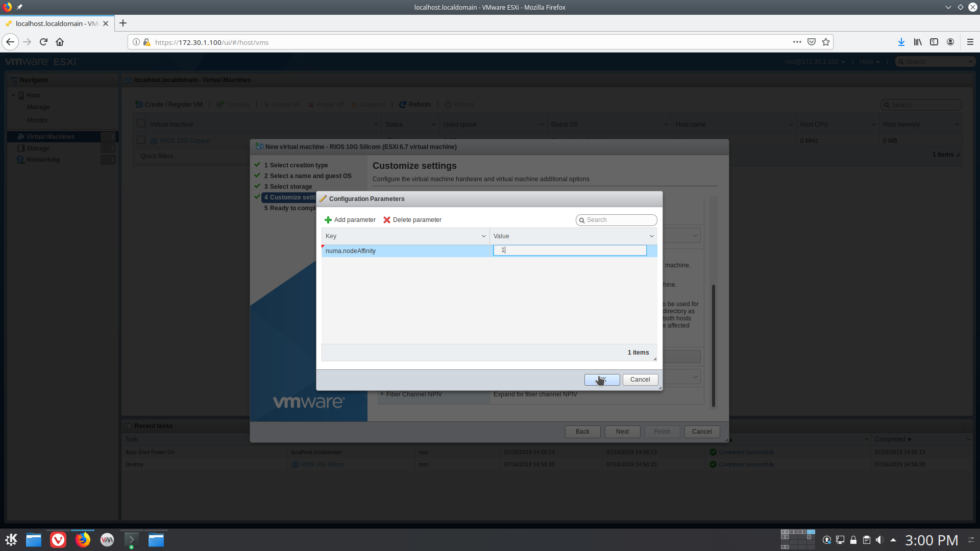The width and height of the screenshot is (980, 551).
Task: Select Storage in the Navigator
Action: (38, 148)
